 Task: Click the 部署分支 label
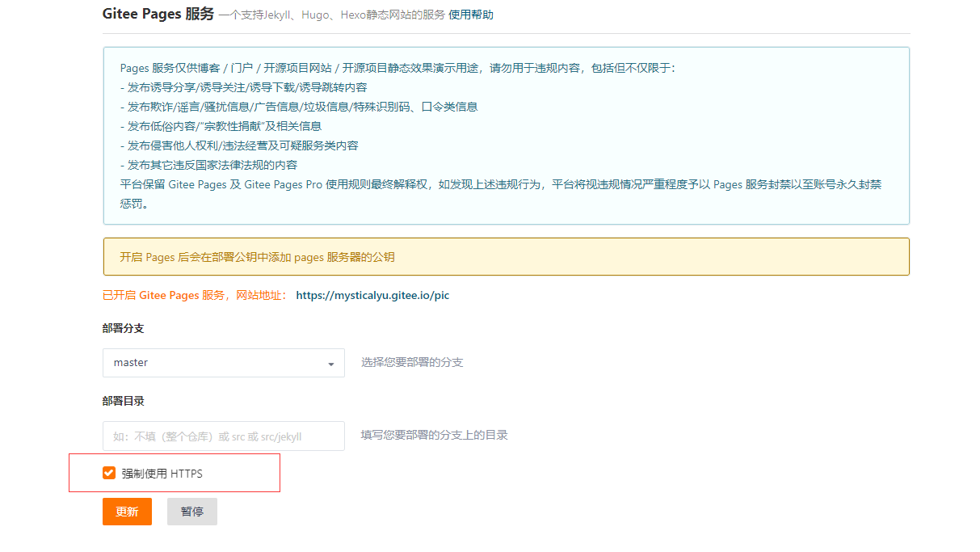[x=124, y=328]
